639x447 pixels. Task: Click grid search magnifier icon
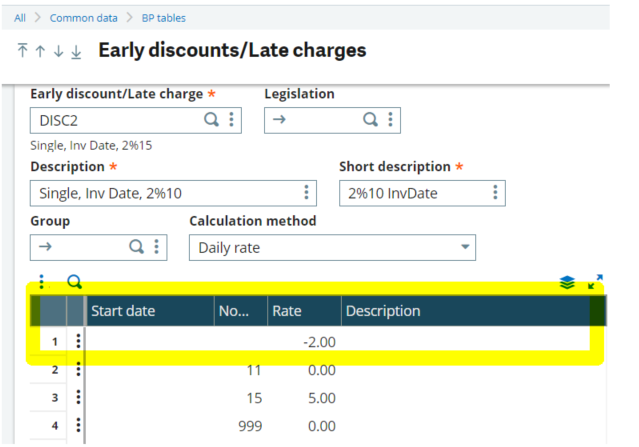74,283
